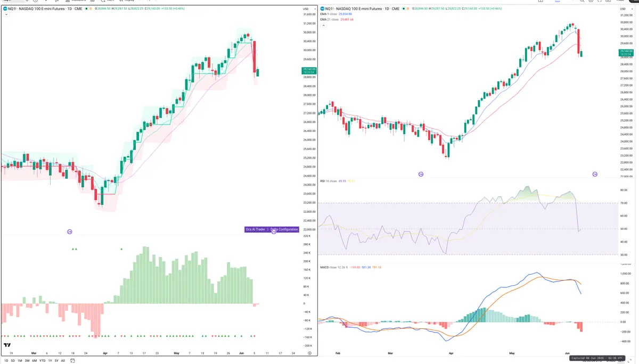This screenshot has width=639, height=364.
Task: Switch to the 5D range
Action: (x=13, y=360)
